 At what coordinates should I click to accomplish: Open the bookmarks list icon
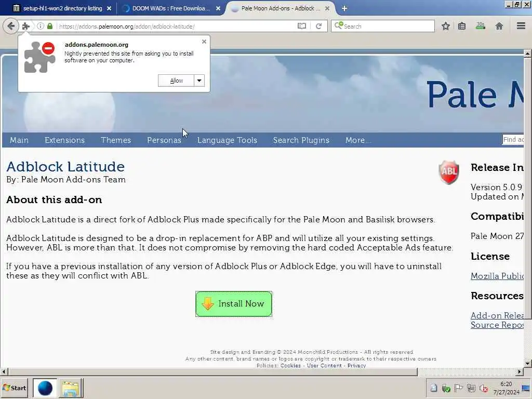coord(462,26)
